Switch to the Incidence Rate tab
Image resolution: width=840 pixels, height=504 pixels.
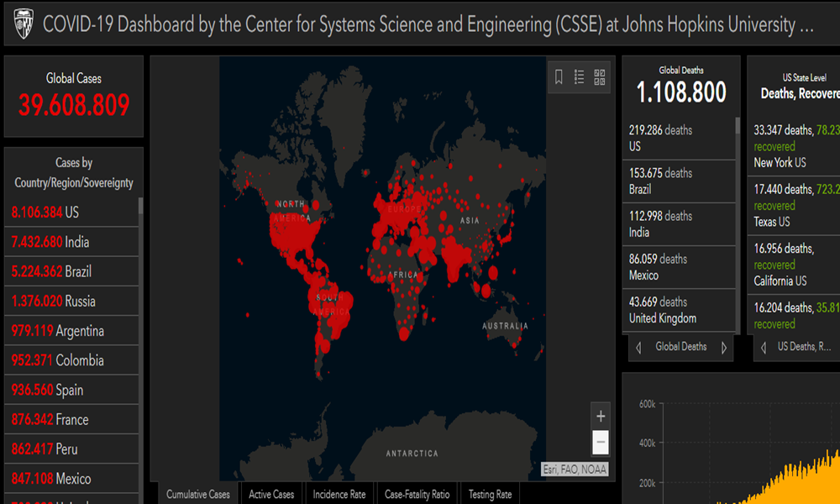[x=339, y=494]
